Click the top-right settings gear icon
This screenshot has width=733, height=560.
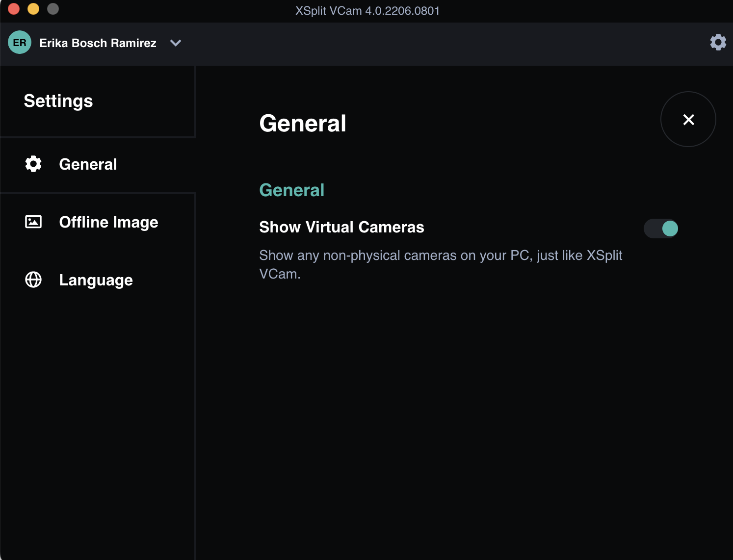pos(718,42)
